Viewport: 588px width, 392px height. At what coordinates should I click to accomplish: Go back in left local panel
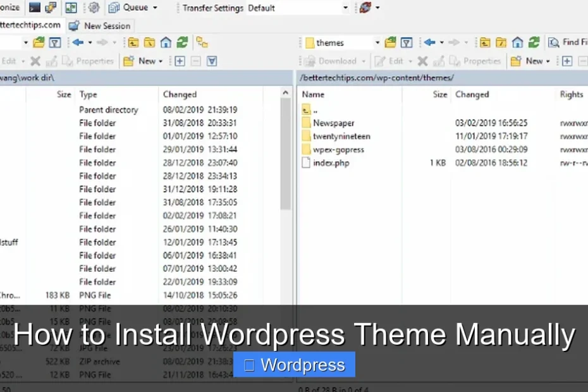pos(78,42)
